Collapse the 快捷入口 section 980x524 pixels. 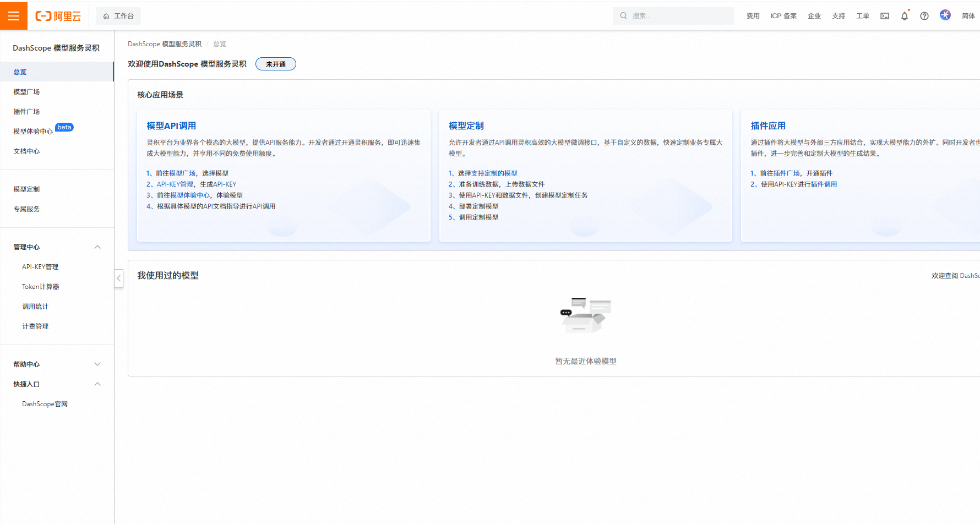pyautogui.click(x=97, y=384)
